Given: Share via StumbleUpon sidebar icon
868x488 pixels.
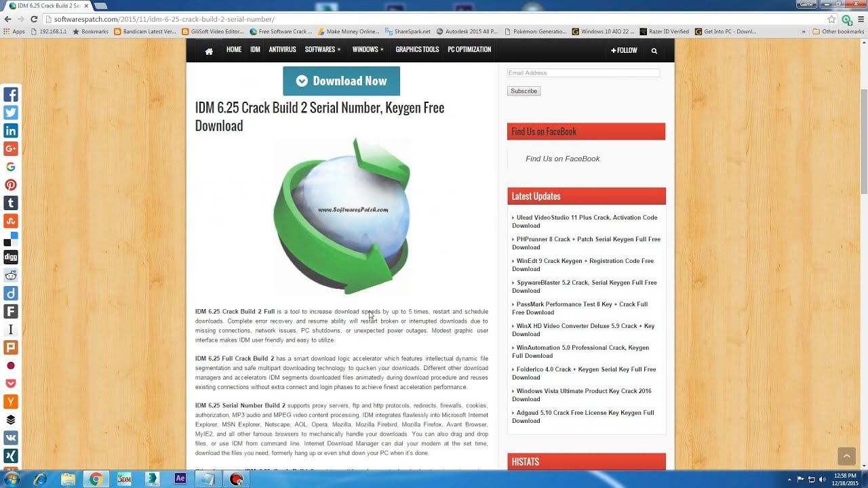Looking at the screenshot, I should [x=11, y=221].
